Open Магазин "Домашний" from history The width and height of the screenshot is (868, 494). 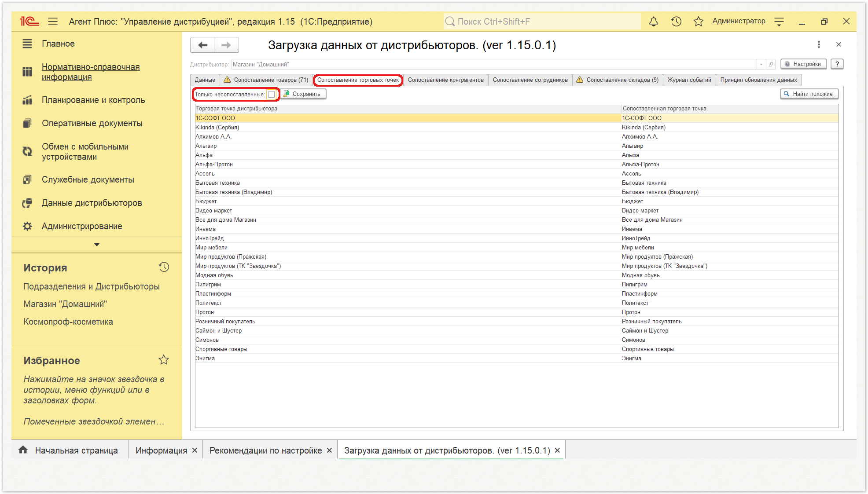(x=65, y=304)
